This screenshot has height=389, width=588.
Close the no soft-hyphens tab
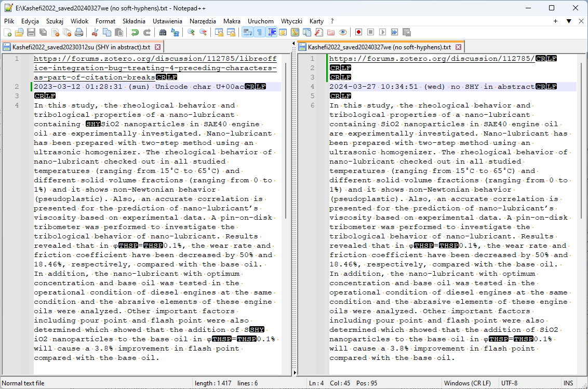(x=458, y=47)
